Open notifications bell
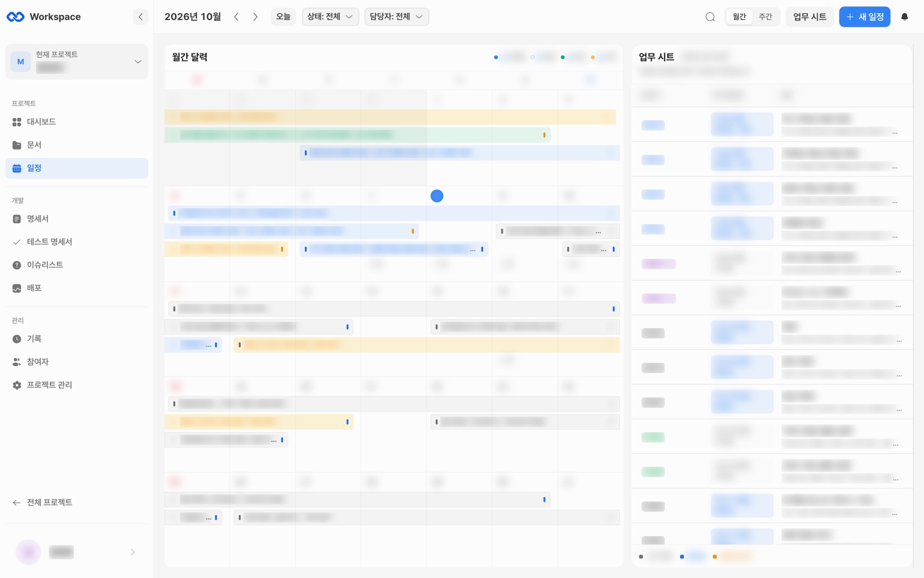The width and height of the screenshot is (924, 578). click(x=905, y=17)
